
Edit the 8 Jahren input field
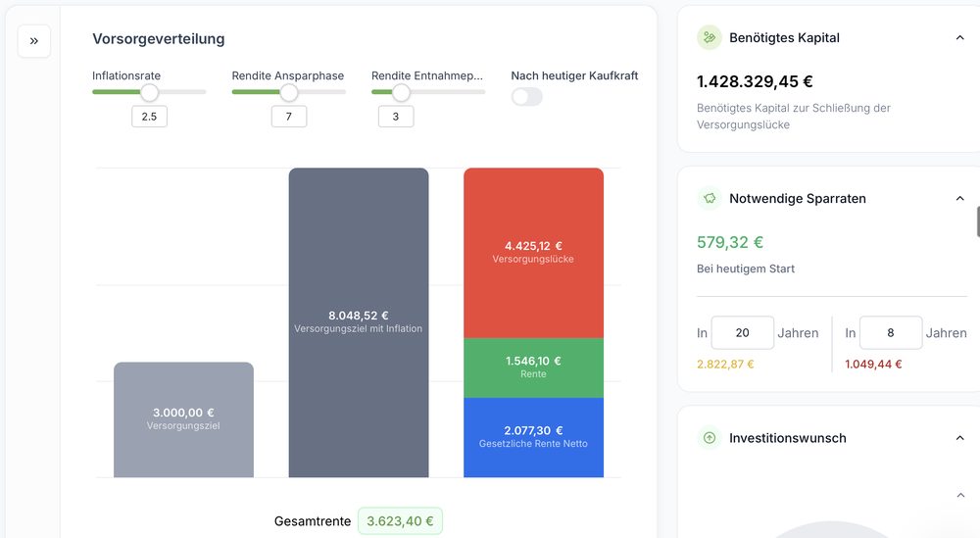891,332
